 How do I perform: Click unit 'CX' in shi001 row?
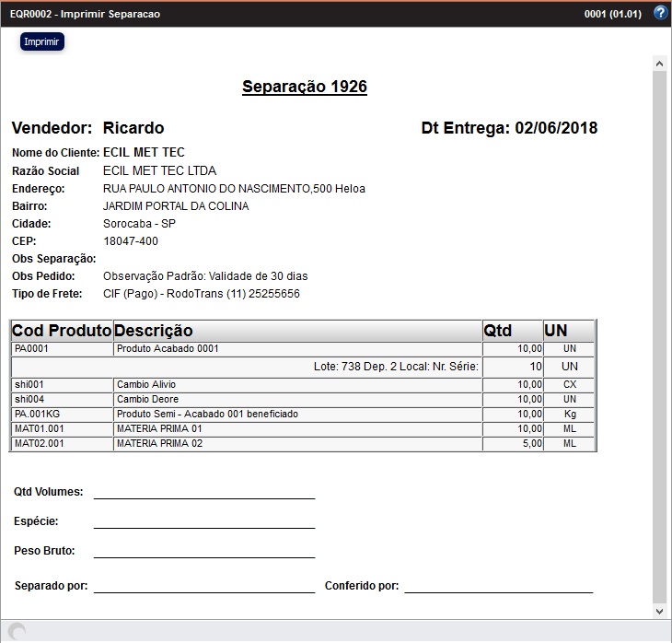pyautogui.click(x=570, y=384)
